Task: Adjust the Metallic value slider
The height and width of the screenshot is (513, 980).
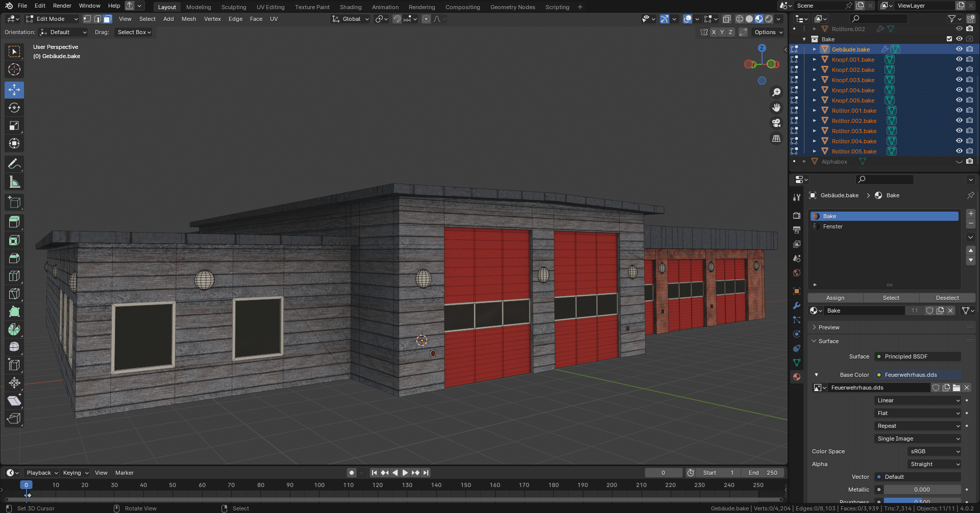Action: click(x=922, y=490)
